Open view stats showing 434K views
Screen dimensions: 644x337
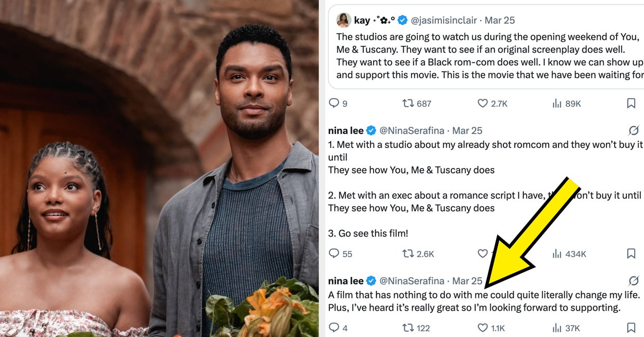pos(557,254)
